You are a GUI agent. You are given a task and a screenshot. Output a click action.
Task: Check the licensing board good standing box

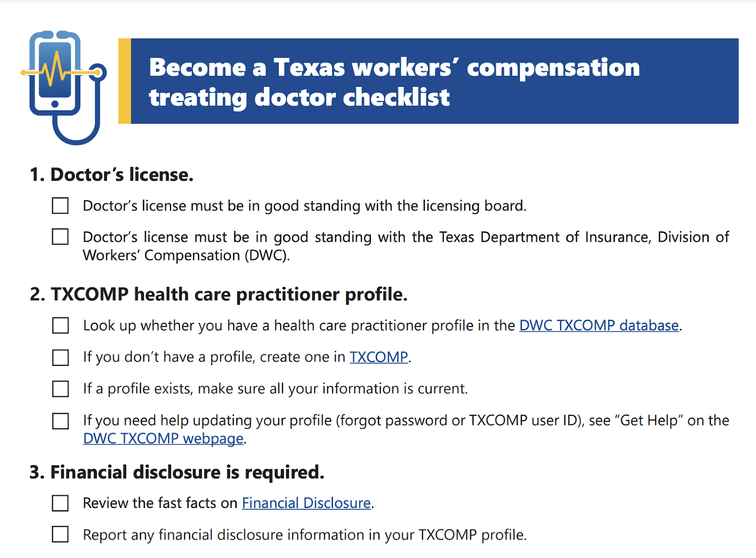click(x=60, y=206)
